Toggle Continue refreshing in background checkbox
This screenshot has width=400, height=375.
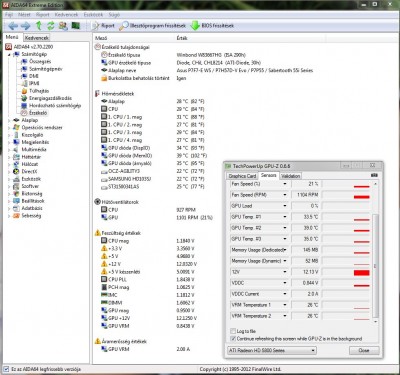coord(233,339)
